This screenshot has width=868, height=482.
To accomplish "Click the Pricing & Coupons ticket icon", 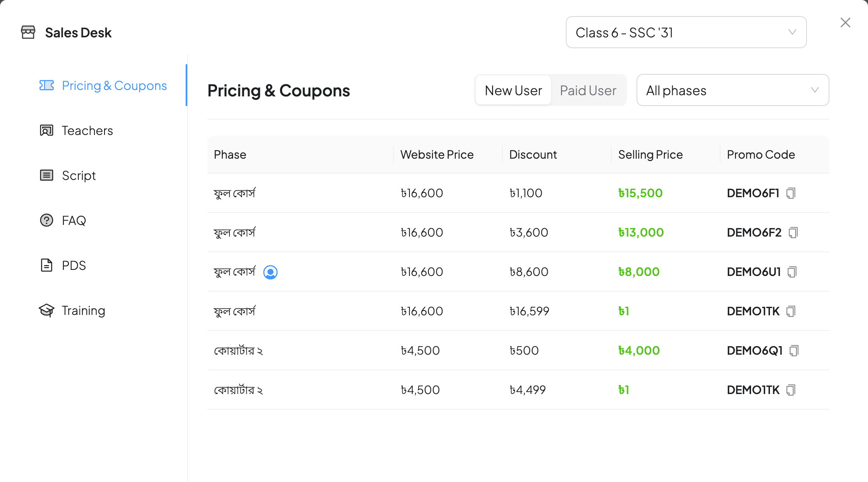I will [47, 85].
